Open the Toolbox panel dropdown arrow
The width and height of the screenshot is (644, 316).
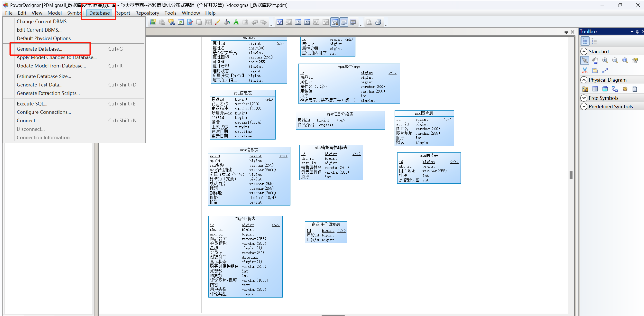point(632,32)
